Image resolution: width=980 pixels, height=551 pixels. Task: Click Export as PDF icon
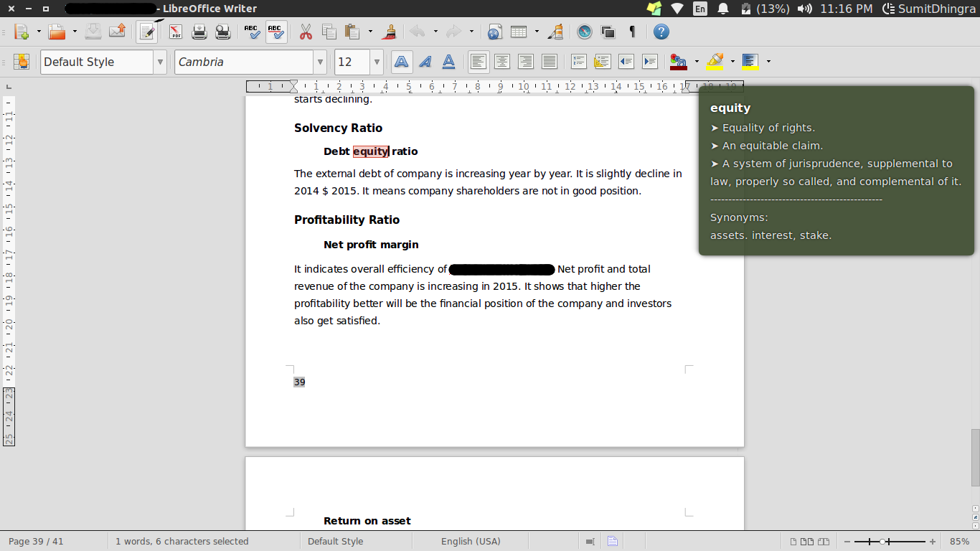176,32
